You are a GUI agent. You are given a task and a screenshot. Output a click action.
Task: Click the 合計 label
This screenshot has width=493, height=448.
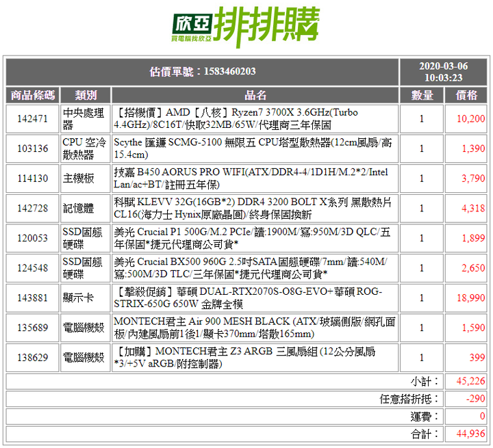425,434
